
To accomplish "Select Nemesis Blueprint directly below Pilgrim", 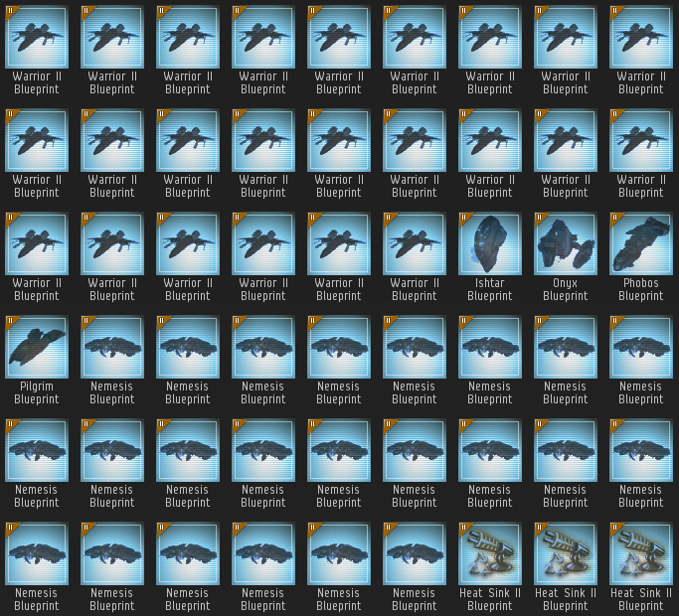I will (x=37, y=450).
